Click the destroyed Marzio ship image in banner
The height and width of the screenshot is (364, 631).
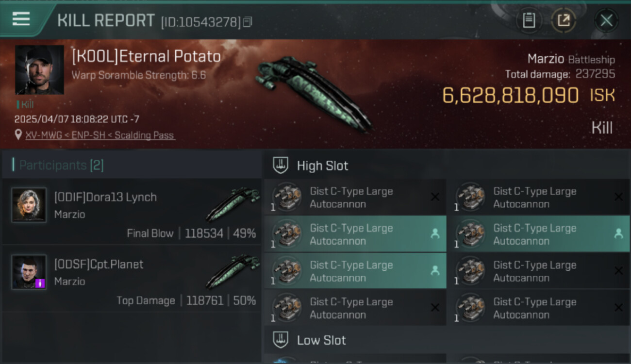(x=313, y=92)
